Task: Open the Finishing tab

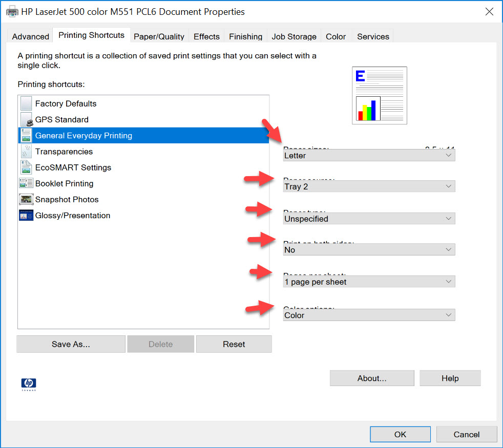Action: pyautogui.click(x=246, y=36)
